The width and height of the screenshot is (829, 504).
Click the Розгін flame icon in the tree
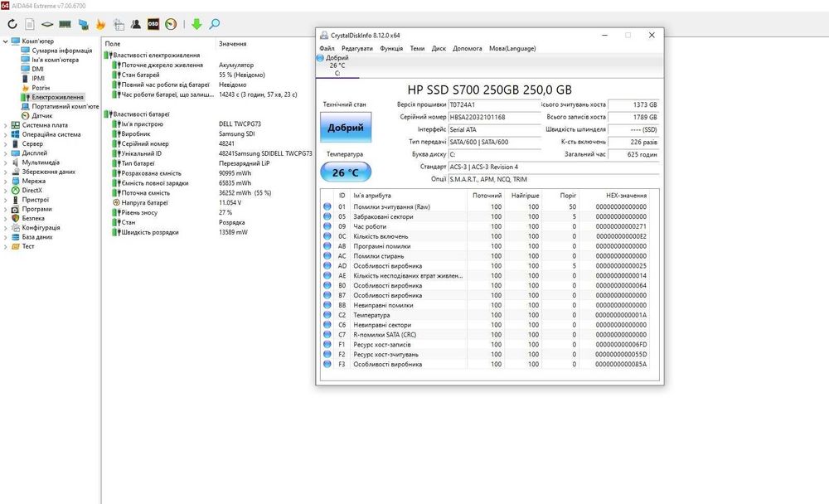click(25, 88)
